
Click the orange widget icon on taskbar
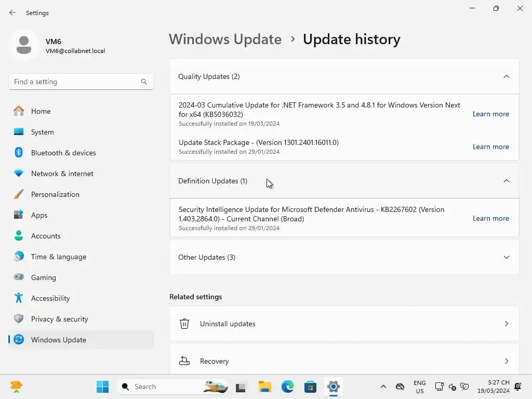(x=16, y=387)
